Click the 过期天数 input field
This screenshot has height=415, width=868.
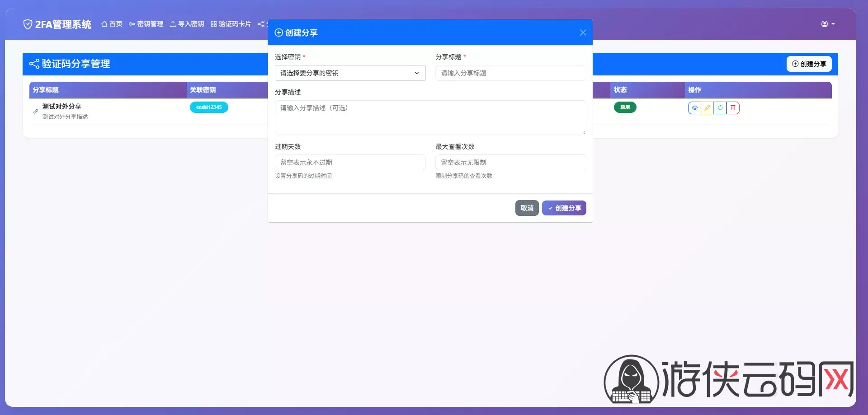350,163
